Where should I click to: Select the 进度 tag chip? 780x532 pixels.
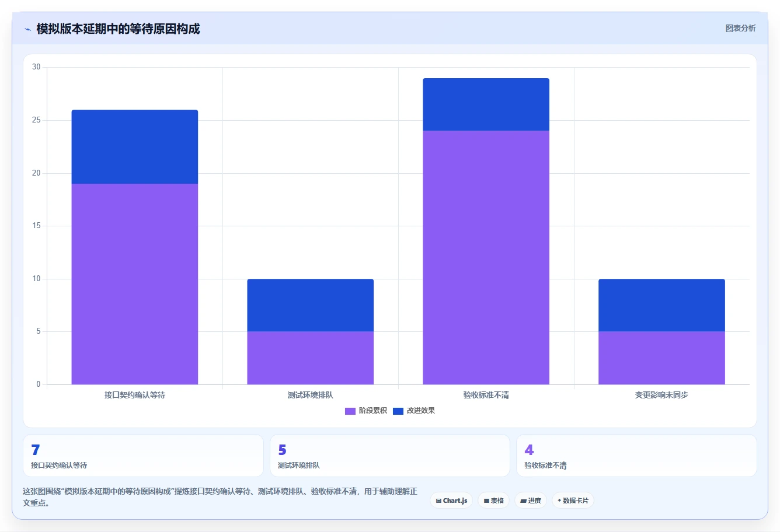point(530,501)
